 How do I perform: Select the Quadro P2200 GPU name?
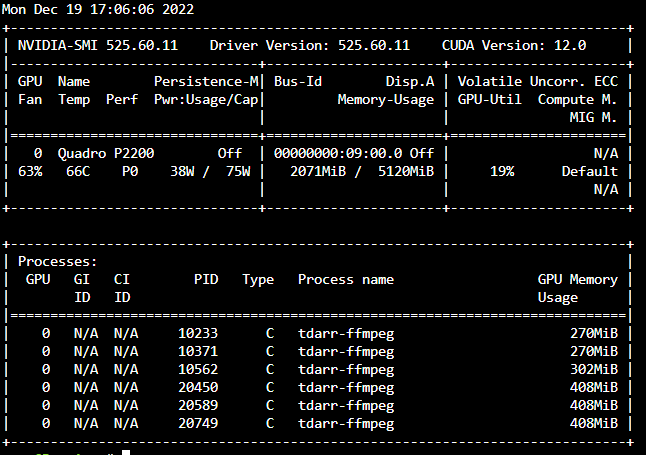pos(106,153)
